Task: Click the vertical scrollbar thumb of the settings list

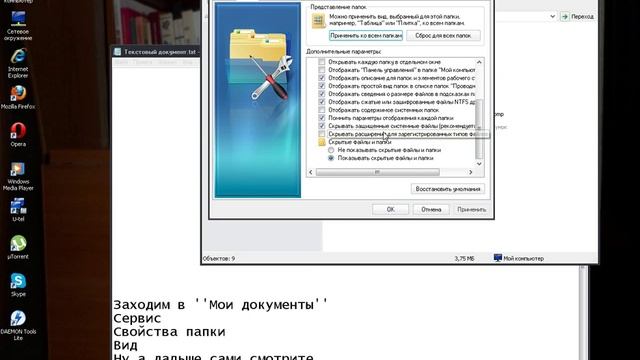Action: [x=479, y=129]
